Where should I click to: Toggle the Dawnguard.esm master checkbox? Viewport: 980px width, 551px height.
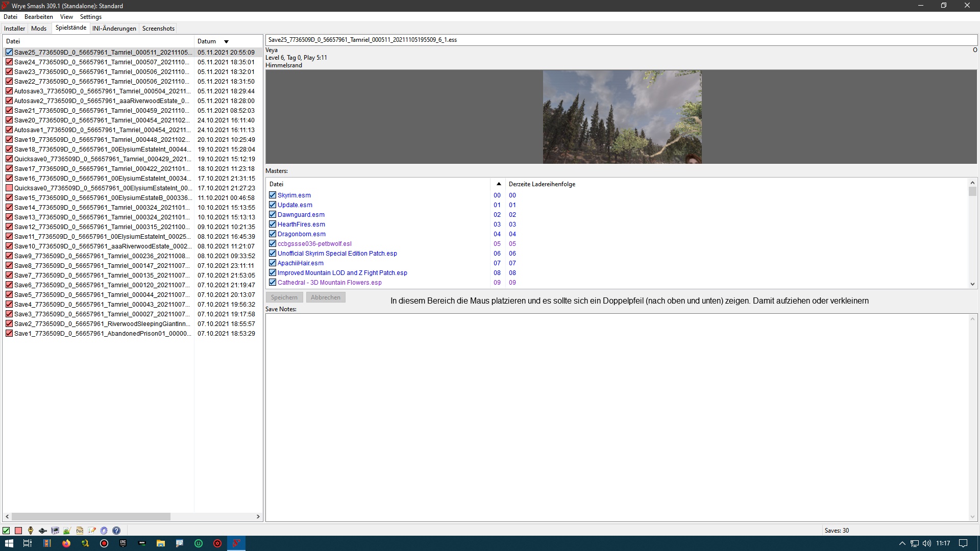coord(273,215)
